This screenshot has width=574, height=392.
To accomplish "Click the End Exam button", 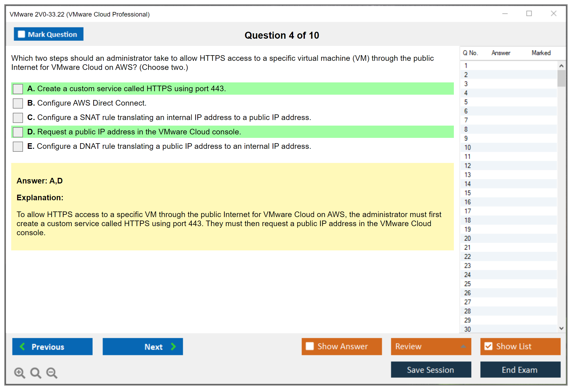I will click(520, 370).
